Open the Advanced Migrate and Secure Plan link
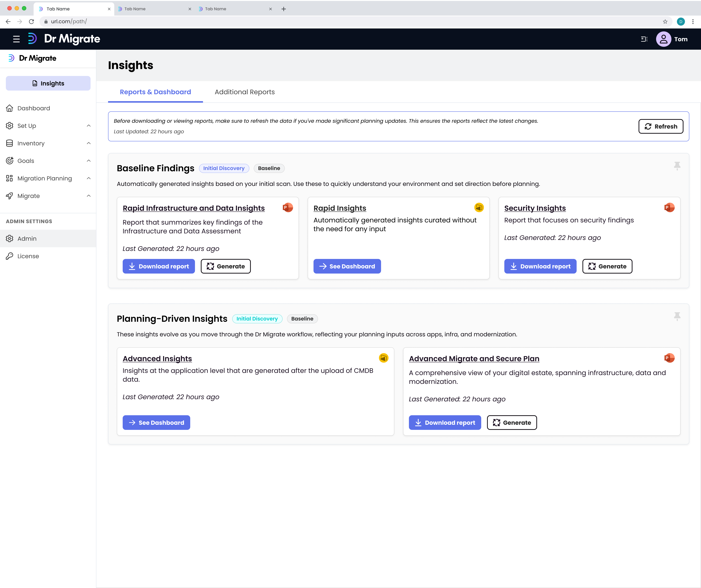The height and width of the screenshot is (588, 701). coord(474,359)
